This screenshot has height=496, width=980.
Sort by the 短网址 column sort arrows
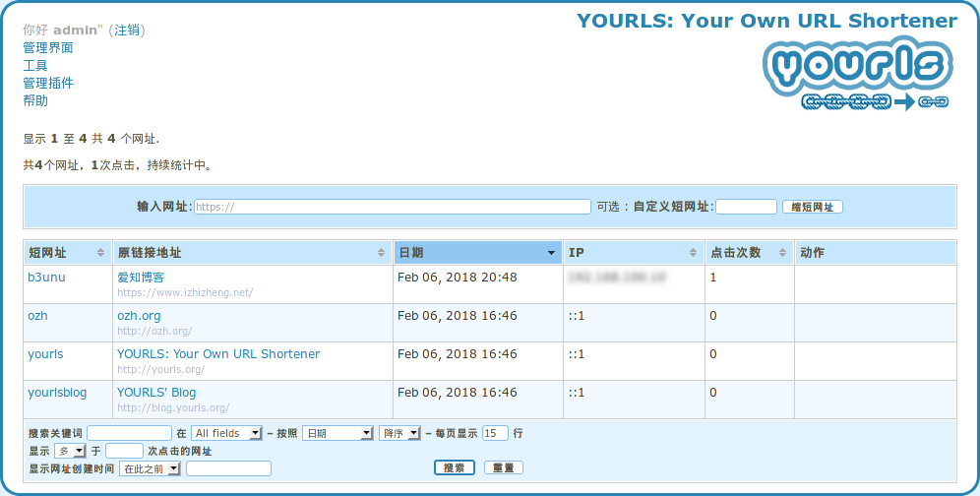pos(100,253)
